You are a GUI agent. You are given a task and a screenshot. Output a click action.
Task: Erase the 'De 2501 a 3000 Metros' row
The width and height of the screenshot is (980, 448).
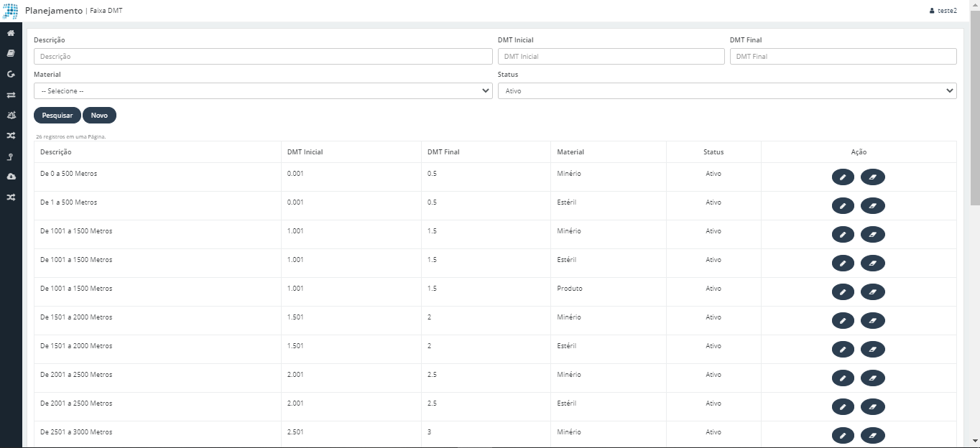click(x=872, y=436)
